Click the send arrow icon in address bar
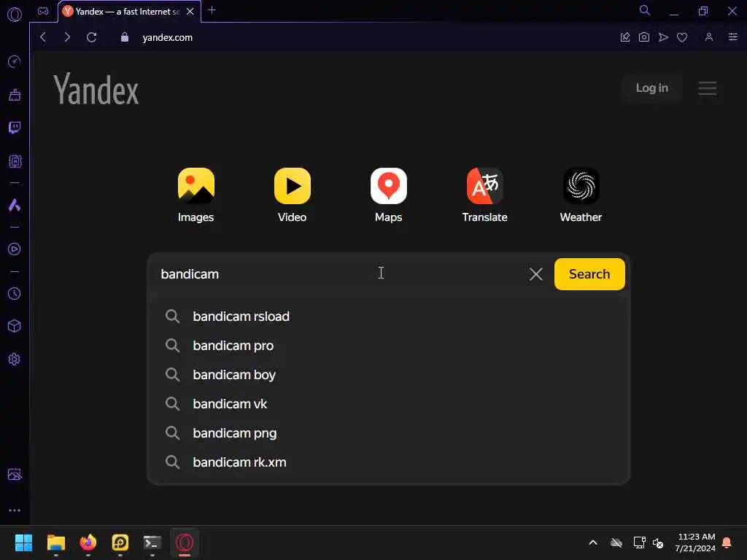Image resolution: width=747 pixels, height=560 pixels. (x=663, y=37)
